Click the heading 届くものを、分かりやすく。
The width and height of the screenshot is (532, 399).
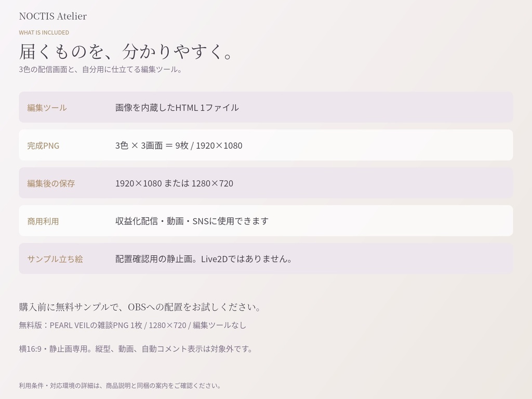point(126,51)
